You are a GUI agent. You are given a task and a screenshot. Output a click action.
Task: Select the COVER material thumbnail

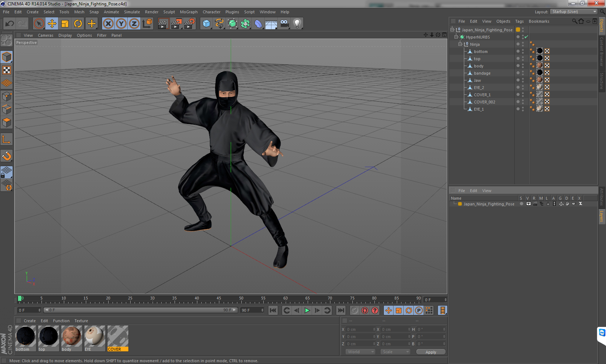click(x=118, y=338)
